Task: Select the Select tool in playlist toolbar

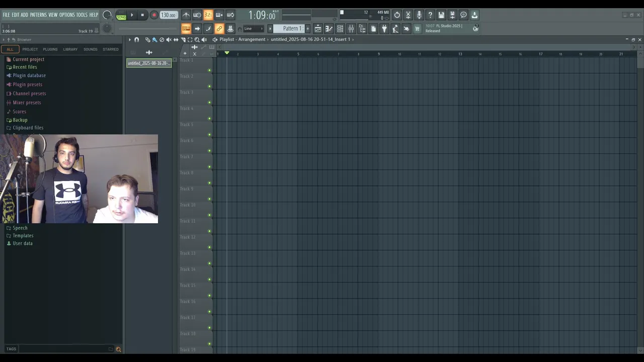Action: pos(190,39)
